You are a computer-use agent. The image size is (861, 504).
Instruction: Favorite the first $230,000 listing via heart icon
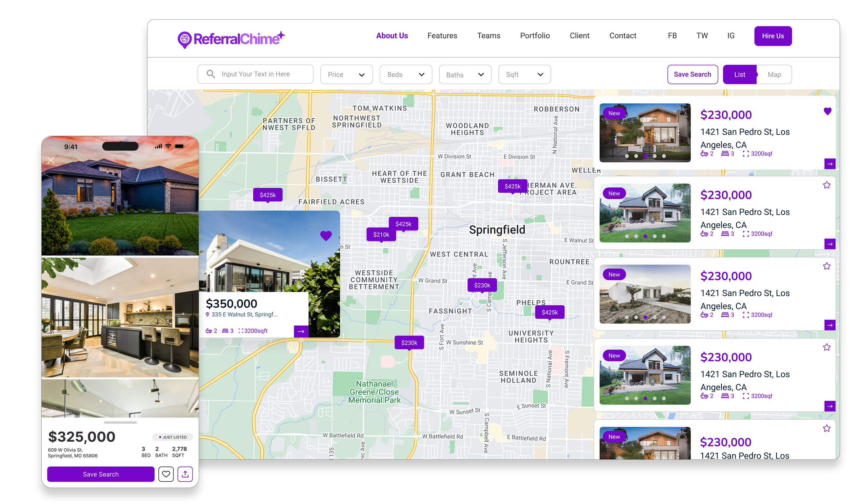pos(827,111)
